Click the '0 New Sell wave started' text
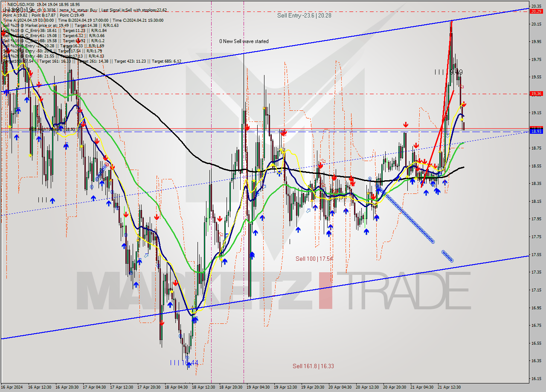 click(x=244, y=41)
